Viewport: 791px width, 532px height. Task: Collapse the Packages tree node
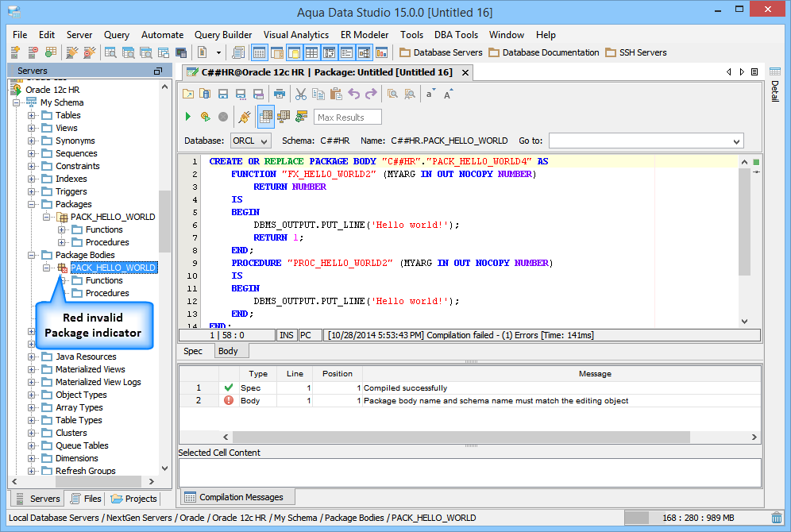click(33, 204)
